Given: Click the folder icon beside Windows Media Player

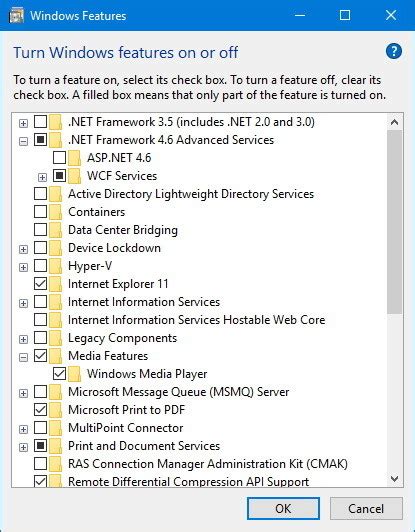Looking at the screenshot, I should tap(74, 374).
